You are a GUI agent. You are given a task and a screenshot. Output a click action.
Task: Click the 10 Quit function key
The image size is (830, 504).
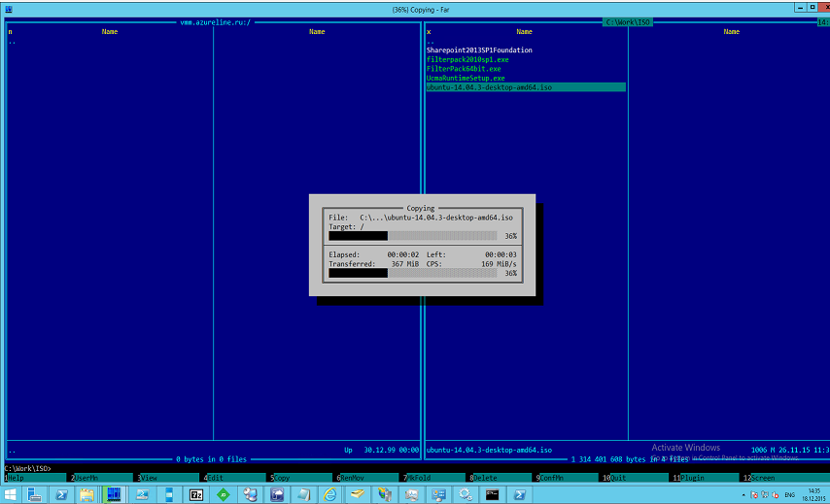pyautogui.click(x=636, y=478)
